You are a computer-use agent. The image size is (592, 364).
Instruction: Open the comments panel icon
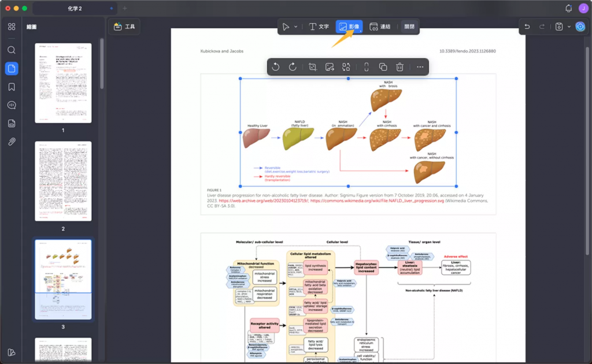(12, 105)
